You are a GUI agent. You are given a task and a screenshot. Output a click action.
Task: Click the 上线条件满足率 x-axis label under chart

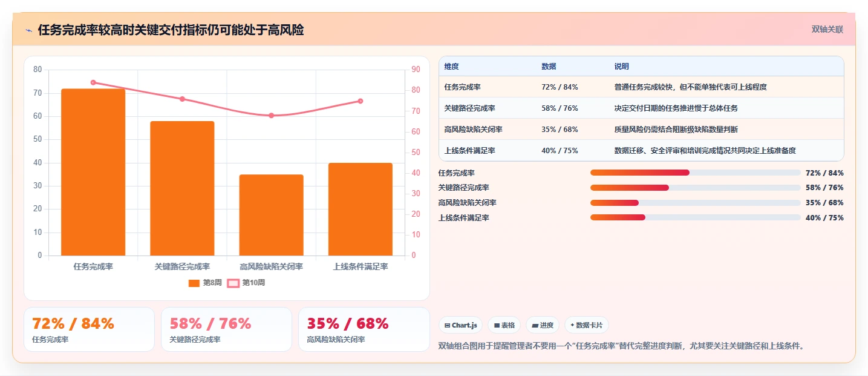pos(361,266)
